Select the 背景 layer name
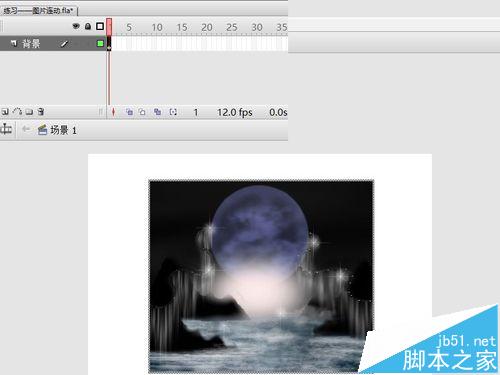The image size is (500, 375). pyautogui.click(x=31, y=44)
